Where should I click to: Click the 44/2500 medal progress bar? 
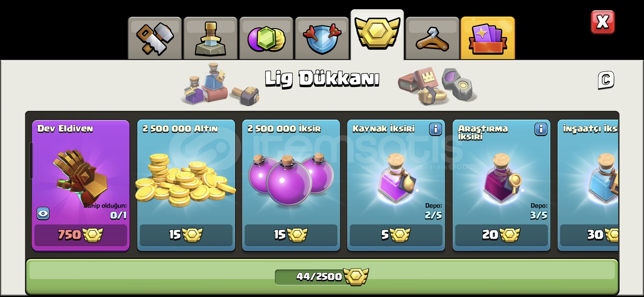pyautogui.click(x=322, y=277)
